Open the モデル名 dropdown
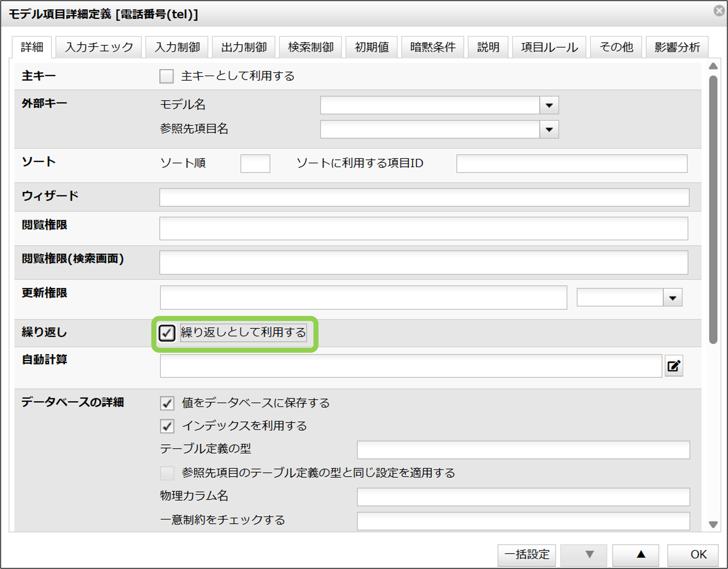 [x=549, y=105]
